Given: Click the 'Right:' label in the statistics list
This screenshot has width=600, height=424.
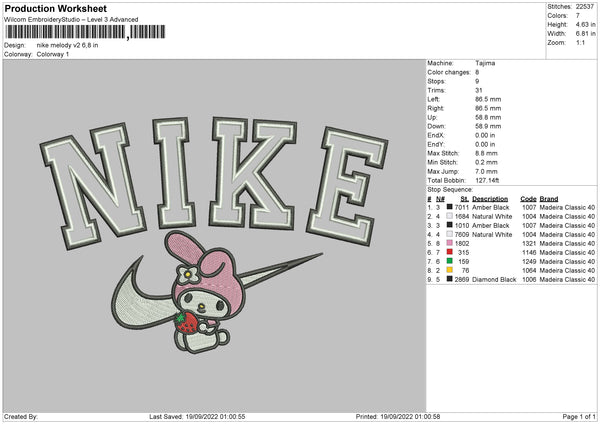Looking at the screenshot, I should [x=435, y=108].
